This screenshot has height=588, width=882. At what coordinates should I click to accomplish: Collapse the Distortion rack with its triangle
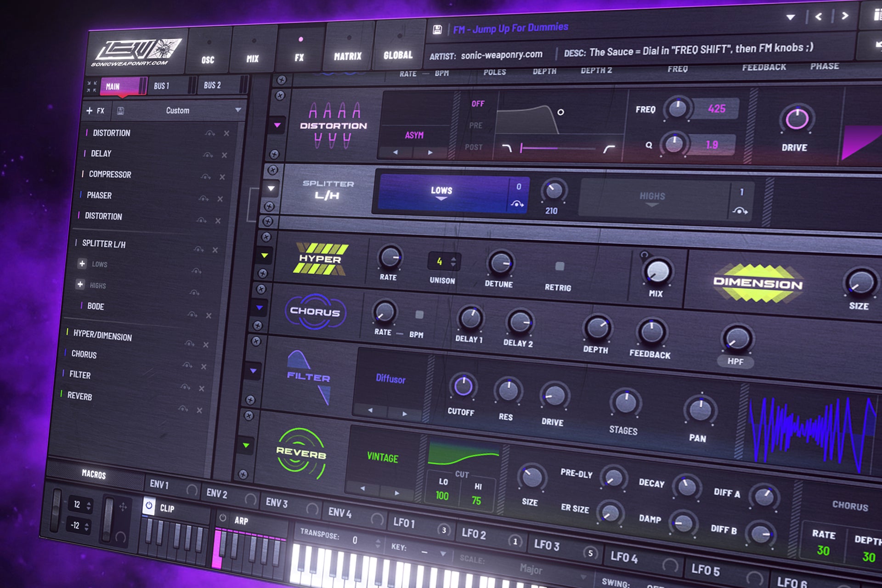pyautogui.click(x=278, y=125)
